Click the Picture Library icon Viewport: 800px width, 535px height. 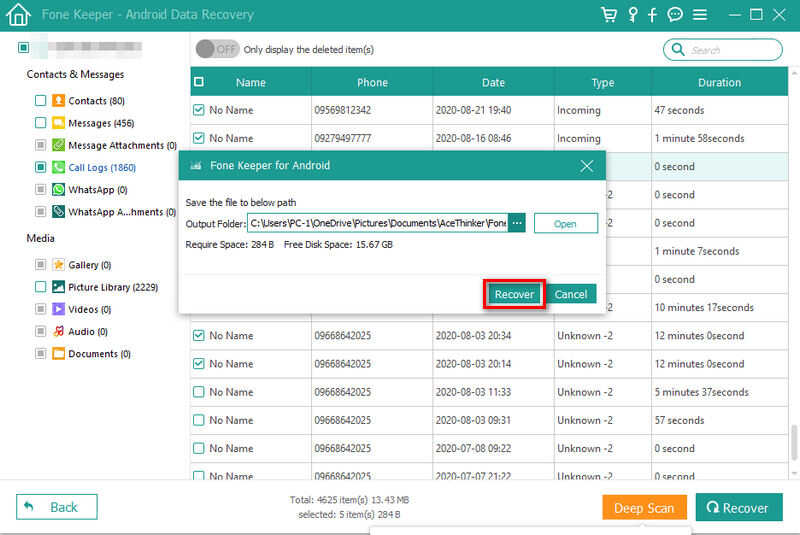pos(59,287)
